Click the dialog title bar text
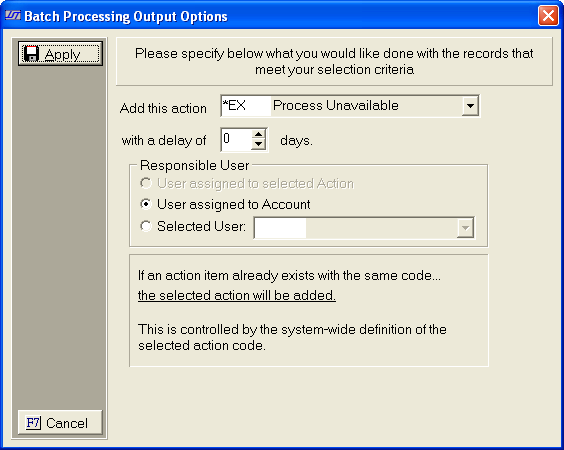564x450 pixels. coord(126,17)
